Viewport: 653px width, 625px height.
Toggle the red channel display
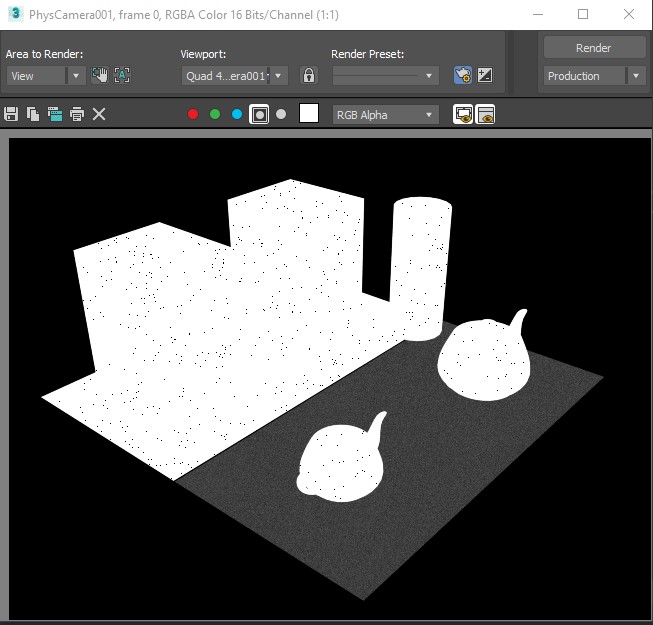193,114
